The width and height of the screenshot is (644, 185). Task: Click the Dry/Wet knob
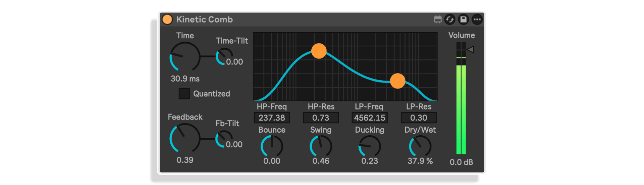(420, 146)
